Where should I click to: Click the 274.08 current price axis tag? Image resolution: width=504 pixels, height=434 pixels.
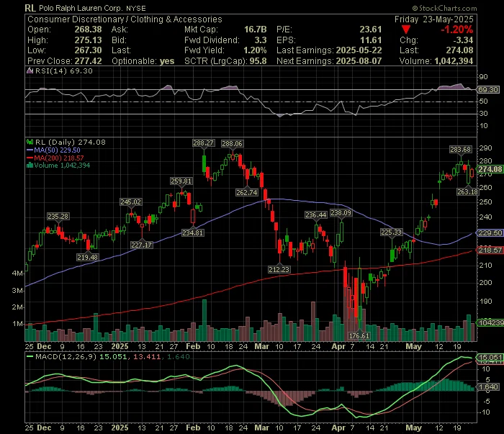pos(490,169)
